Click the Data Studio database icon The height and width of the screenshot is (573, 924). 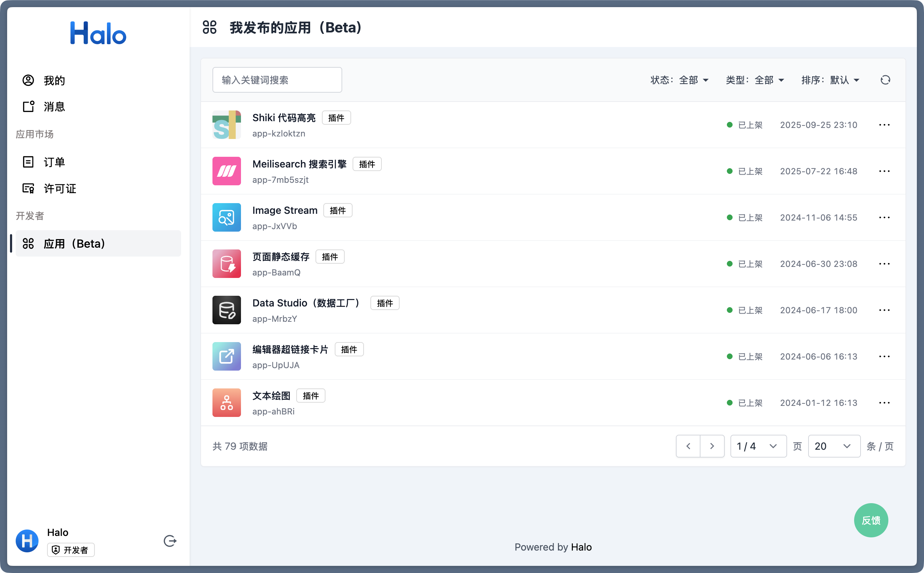(x=227, y=310)
